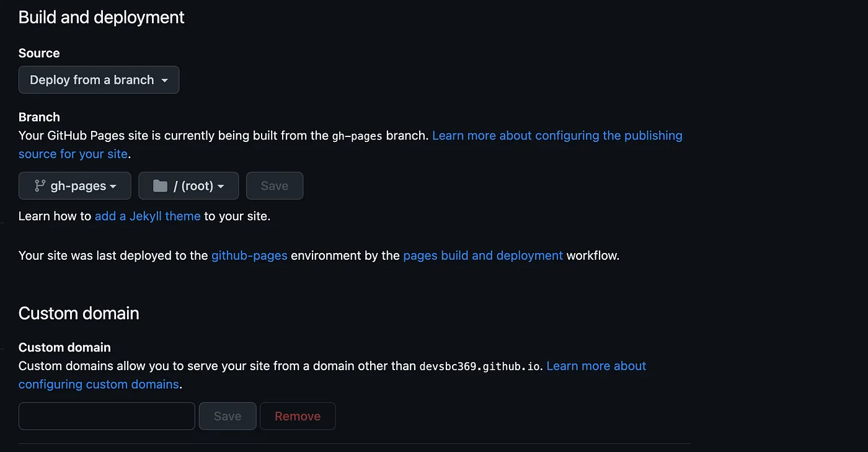The image size is (868, 452).
Task: Click the Save button for custom domain
Action: (x=228, y=416)
